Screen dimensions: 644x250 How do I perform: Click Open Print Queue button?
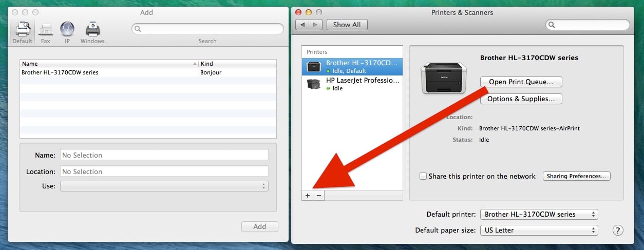[x=521, y=82]
